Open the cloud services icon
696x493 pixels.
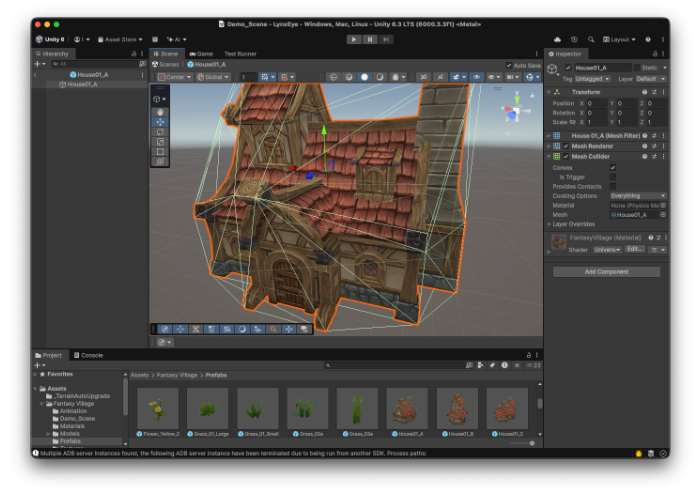click(558, 39)
